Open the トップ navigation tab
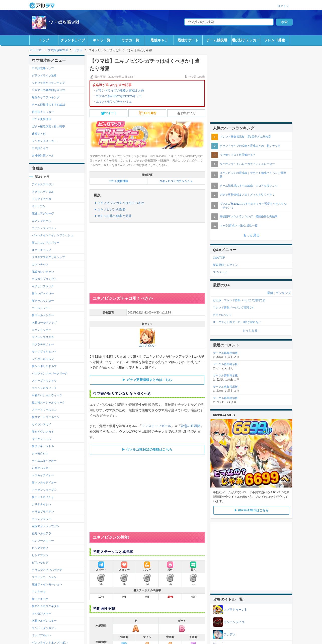This screenshot has width=322, height=644. click(x=44, y=40)
